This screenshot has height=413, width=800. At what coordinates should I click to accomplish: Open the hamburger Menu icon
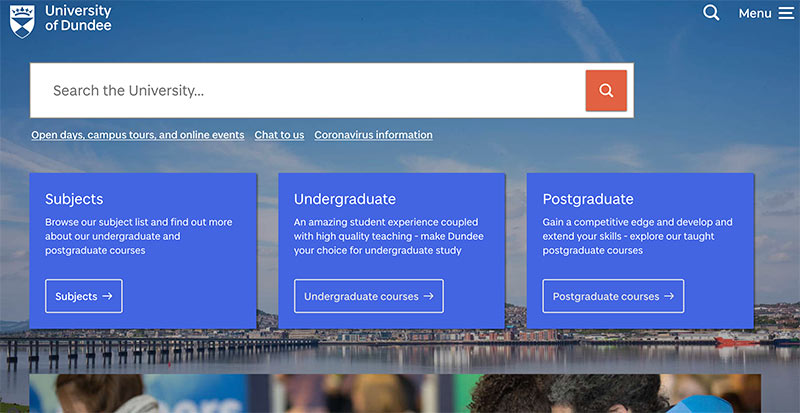(x=786, y=13)
